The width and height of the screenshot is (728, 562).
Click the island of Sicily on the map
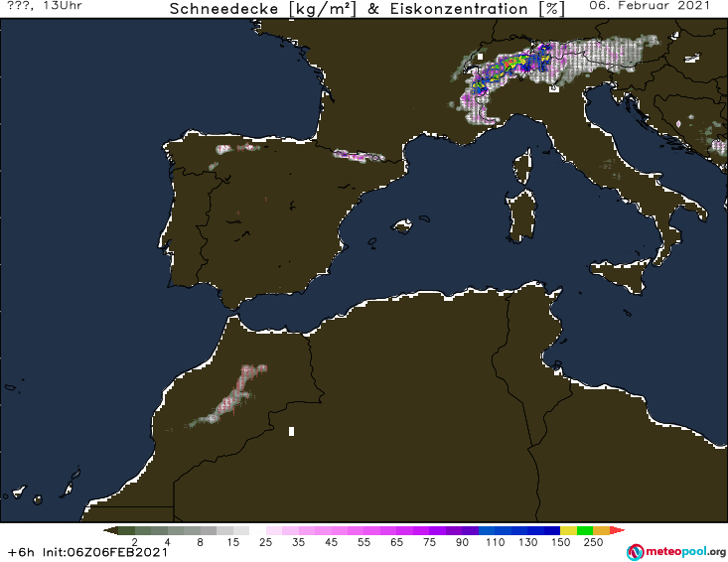pos(620,276)
